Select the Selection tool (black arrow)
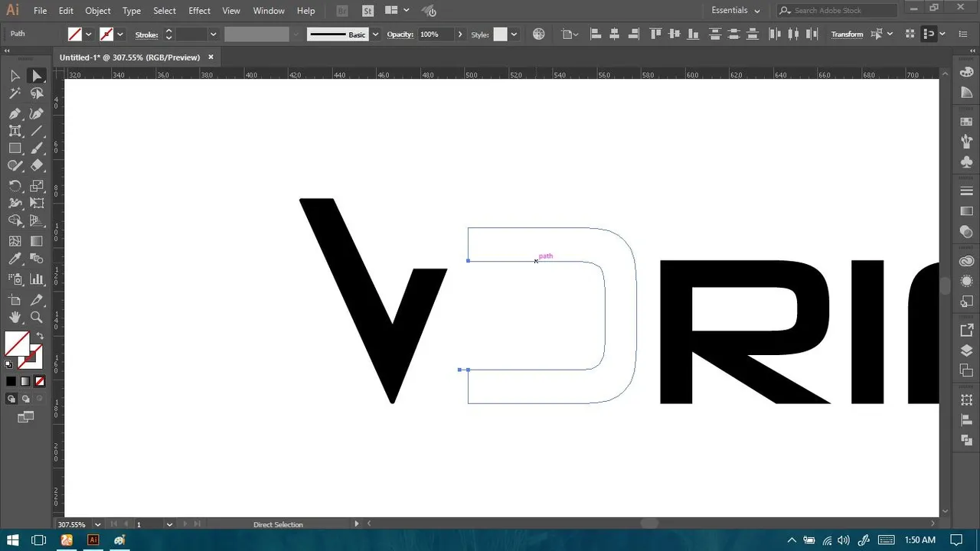Image resolution: width=980 pixels, height=551 pixels. (15, 76)
